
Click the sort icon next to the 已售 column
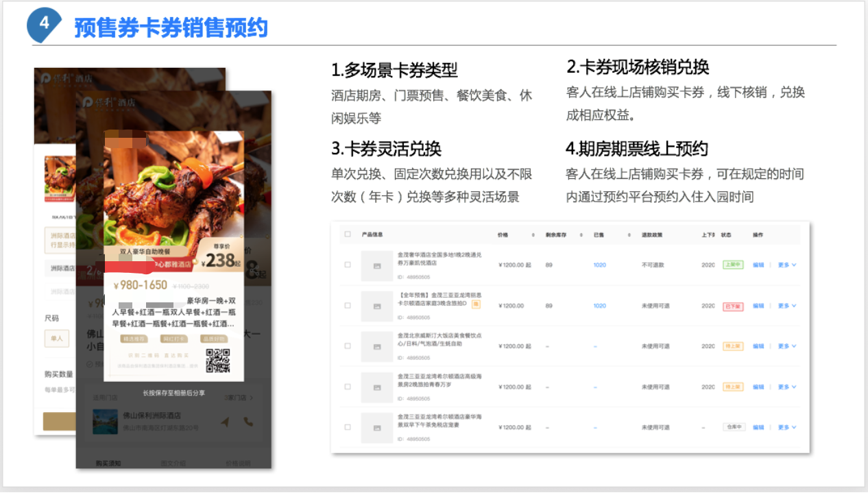click(628, 233)
